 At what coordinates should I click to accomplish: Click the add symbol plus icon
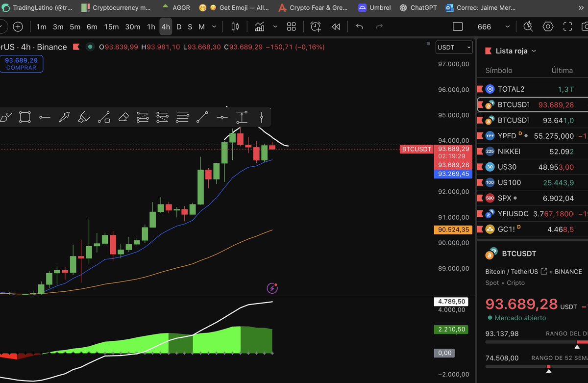click(x=18, y=27)
